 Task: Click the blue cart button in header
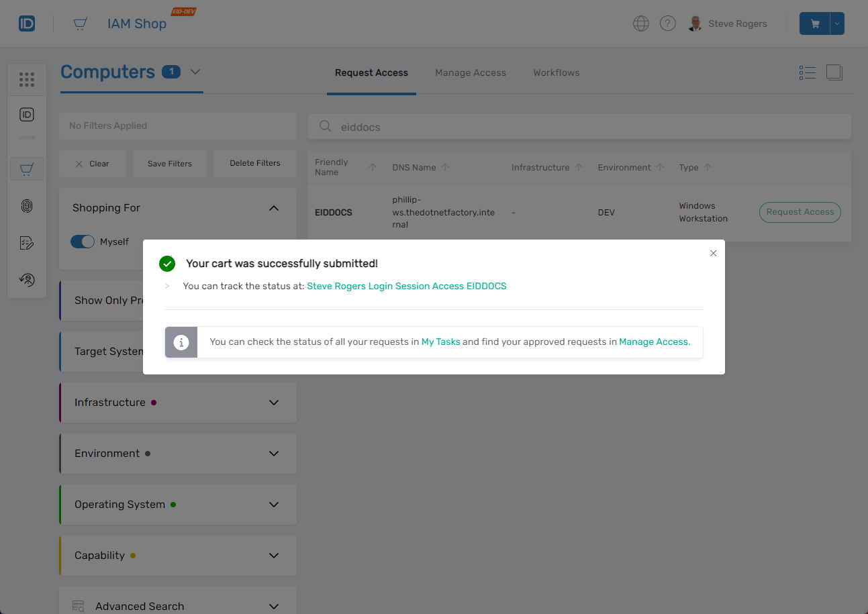[814, 23]
